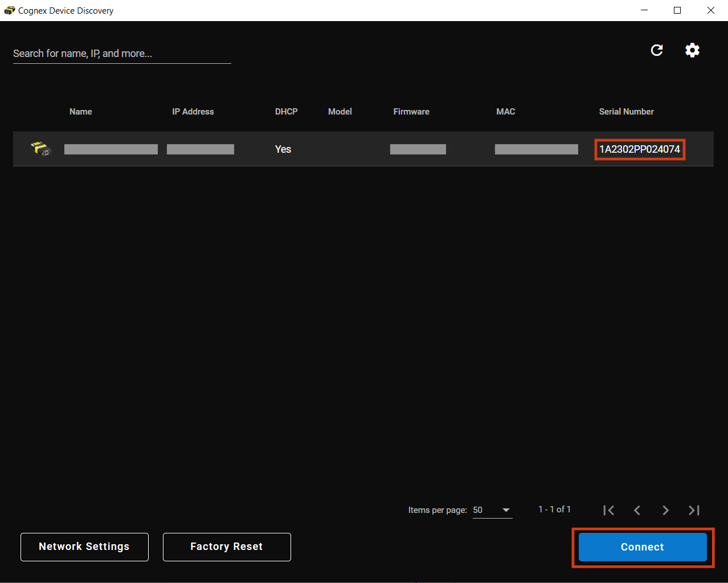Click the yellow Cognex device icon
Screen dimensions: 728x583
coord(41,149)
